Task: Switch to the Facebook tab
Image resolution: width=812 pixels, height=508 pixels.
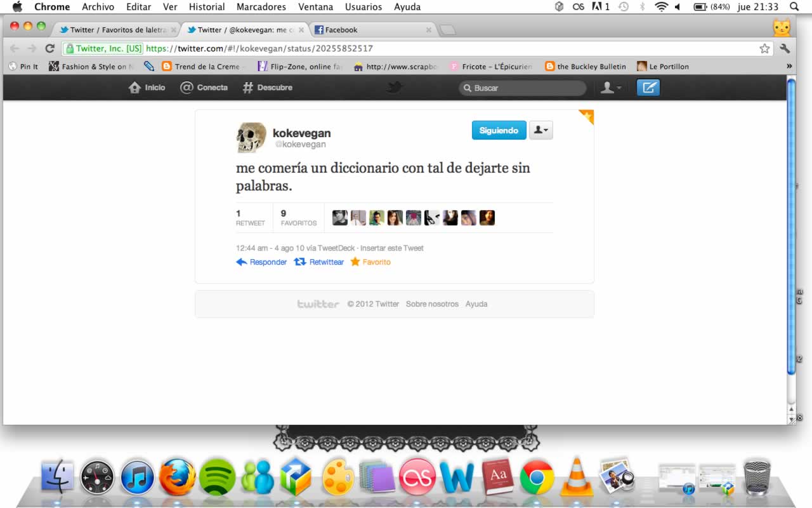Action: point(371,30)
